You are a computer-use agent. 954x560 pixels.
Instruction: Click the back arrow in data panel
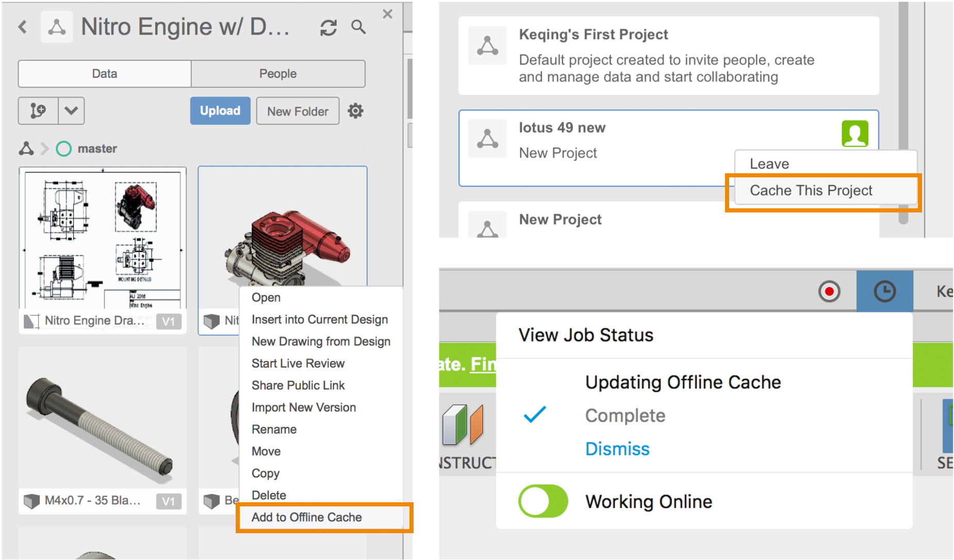point(23,27)
